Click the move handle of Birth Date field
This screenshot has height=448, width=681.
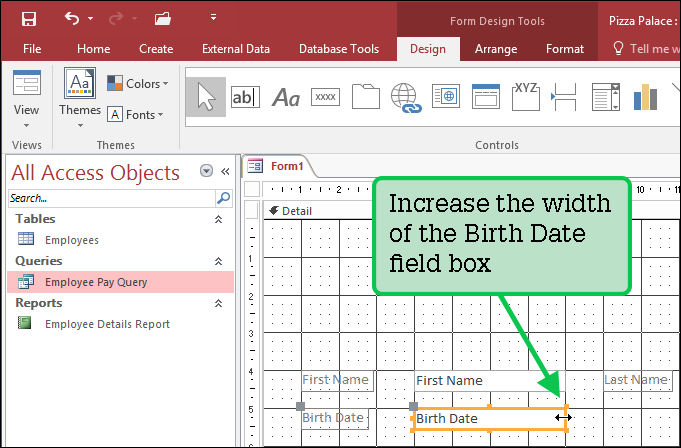pyautogui.click(x=413, y=406)
